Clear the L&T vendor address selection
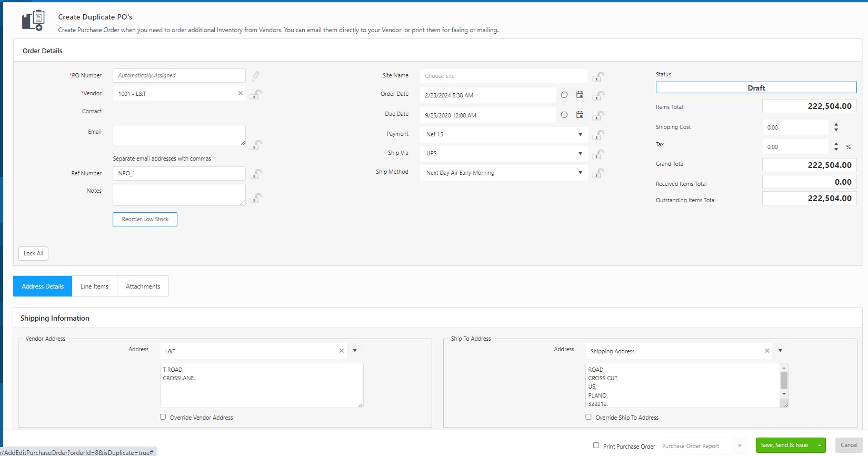The image size is (868, 456). (342, 351)
